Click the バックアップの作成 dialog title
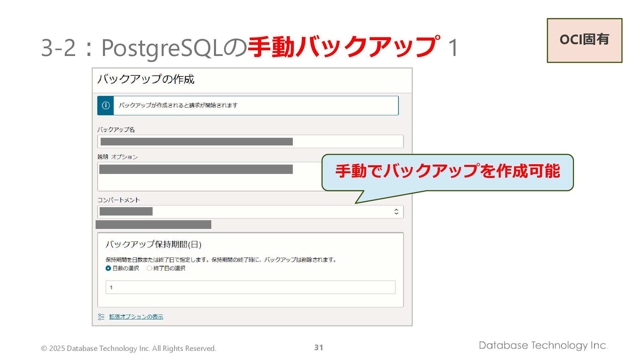This screenshot has height=362, width=644. tap(146, 79)
